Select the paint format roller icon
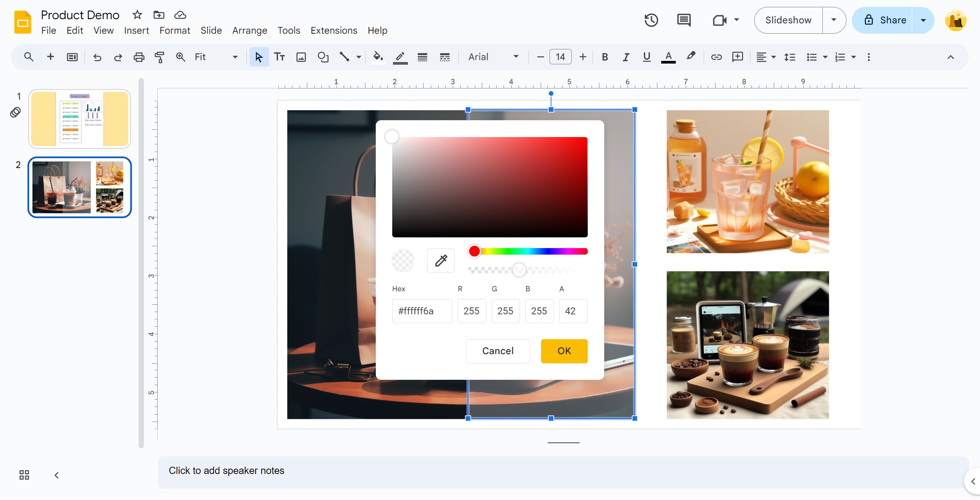This screenshot has height=500, width=980. pyautogui.click(x=159, y=57)
